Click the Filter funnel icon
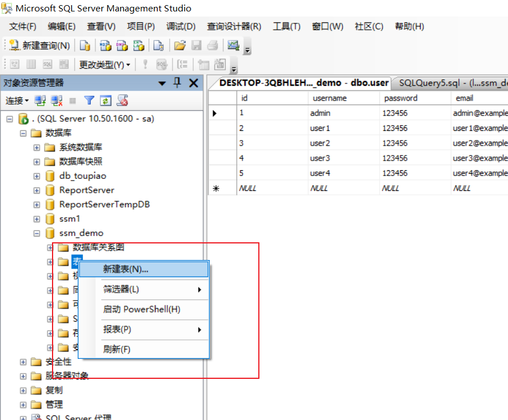 point(89,101)
